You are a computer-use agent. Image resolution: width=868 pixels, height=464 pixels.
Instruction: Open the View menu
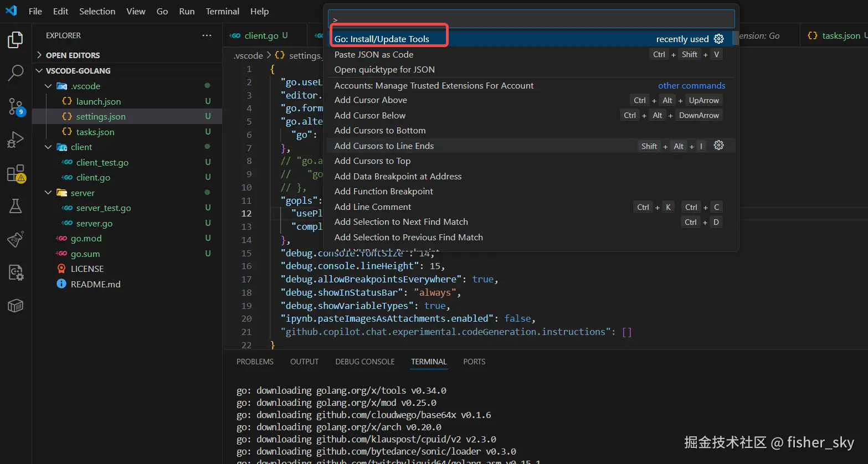(136, 11)
